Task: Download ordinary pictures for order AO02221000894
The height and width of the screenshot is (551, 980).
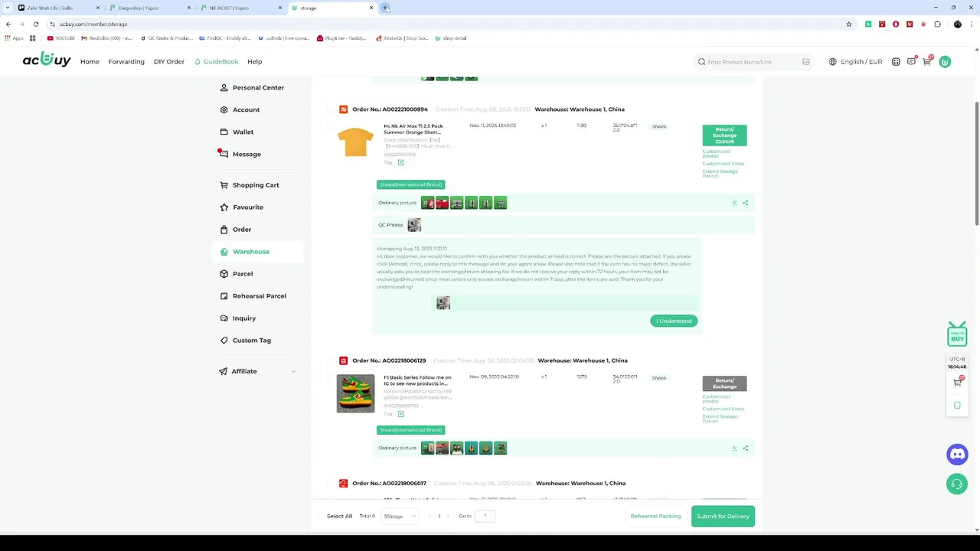Action: (734, 203)
